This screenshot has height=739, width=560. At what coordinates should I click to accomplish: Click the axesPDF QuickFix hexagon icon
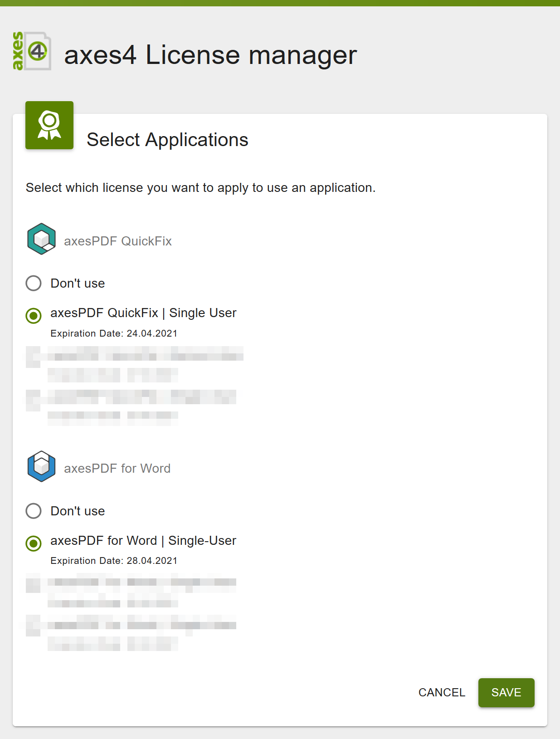click(x=41, y=239)
